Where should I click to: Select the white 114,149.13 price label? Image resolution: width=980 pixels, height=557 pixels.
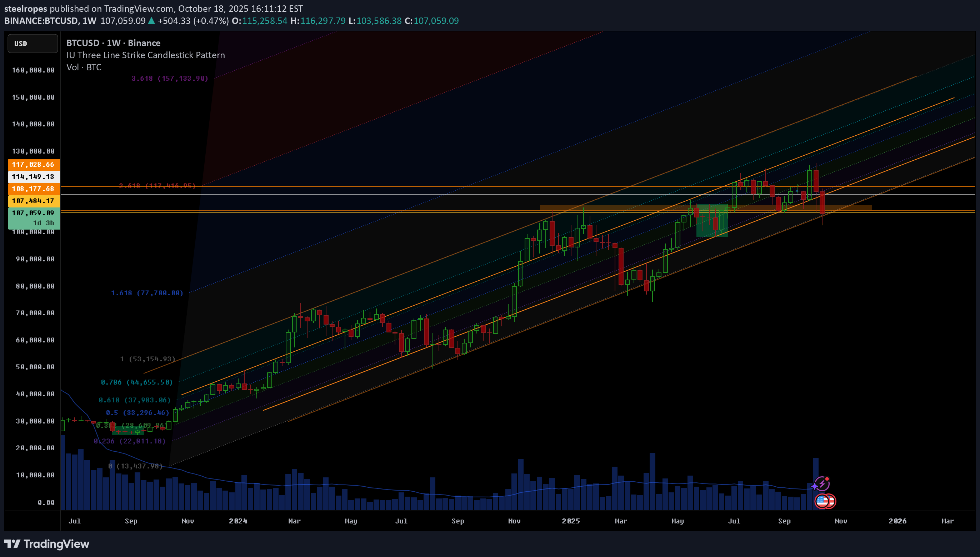click(x=33, y=177)
